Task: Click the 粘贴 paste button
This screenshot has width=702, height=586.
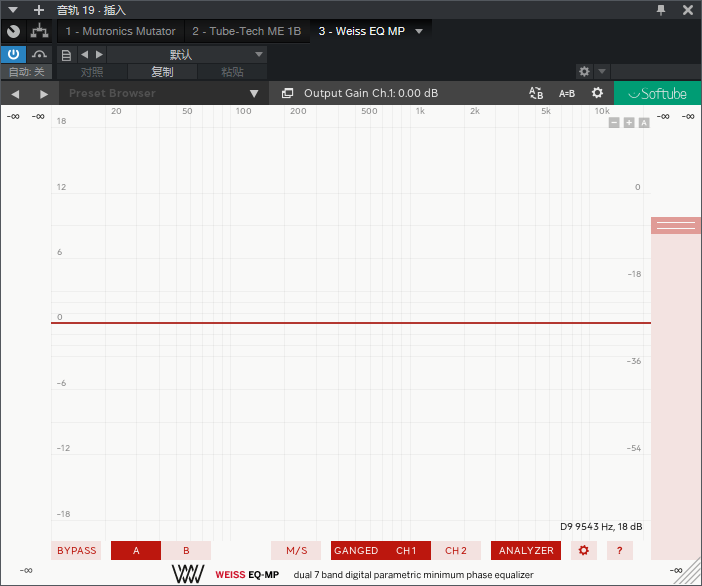Action: pos(232,72)
